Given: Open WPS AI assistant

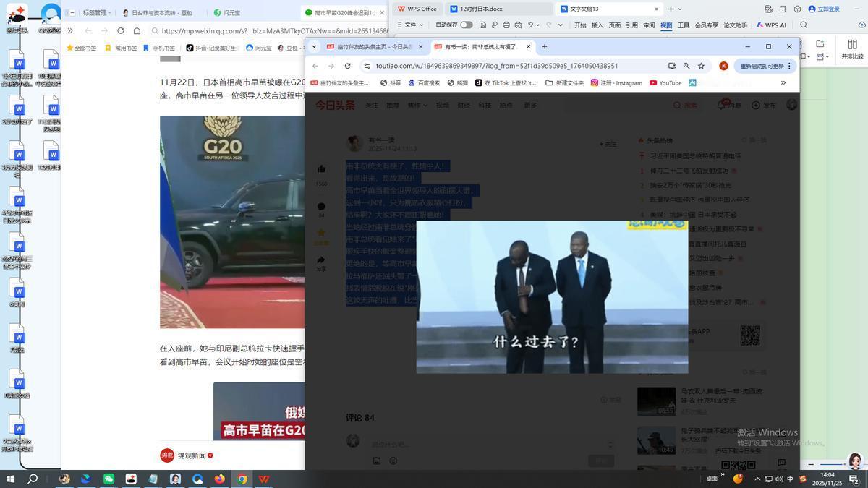Looking at the screenshot, I should (x=771, y=25).
